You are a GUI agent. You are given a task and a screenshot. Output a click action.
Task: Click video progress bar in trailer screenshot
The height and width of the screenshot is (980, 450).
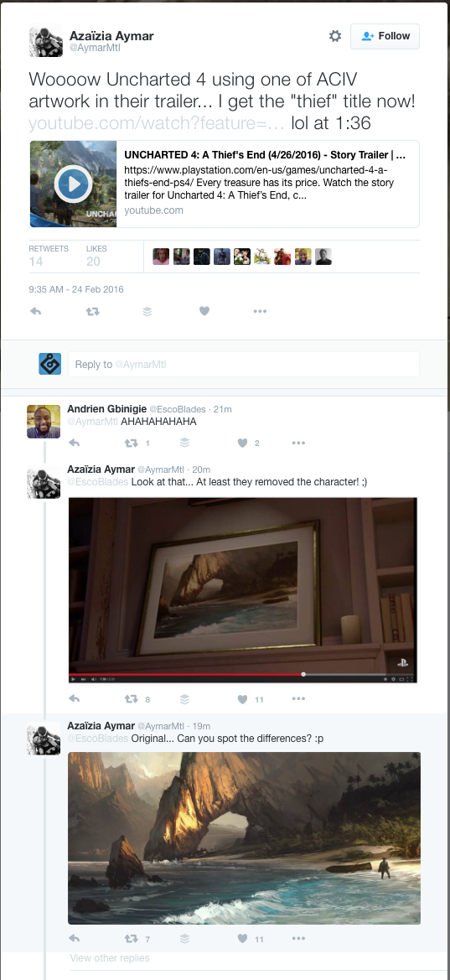(x=242, y=674)
